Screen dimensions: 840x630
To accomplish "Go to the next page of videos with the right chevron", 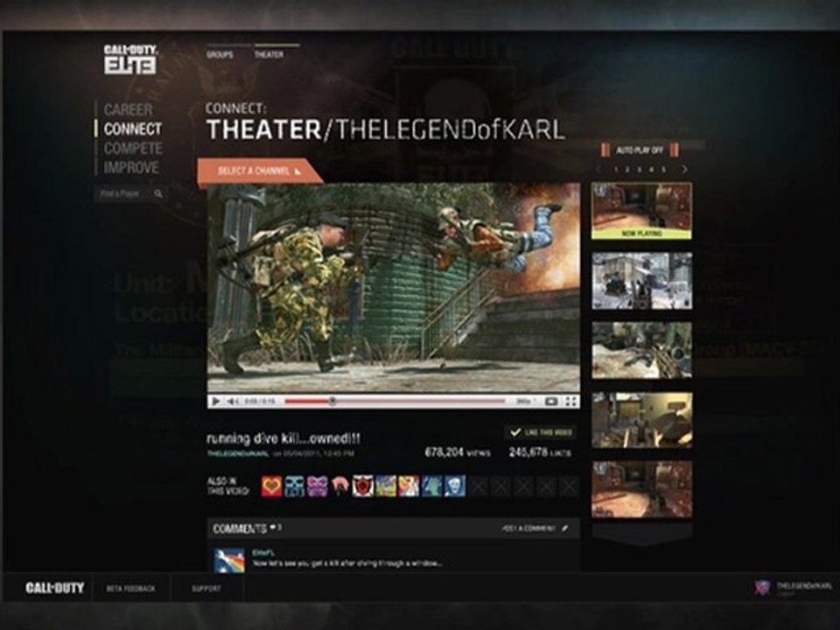I will tap(684, 169).
